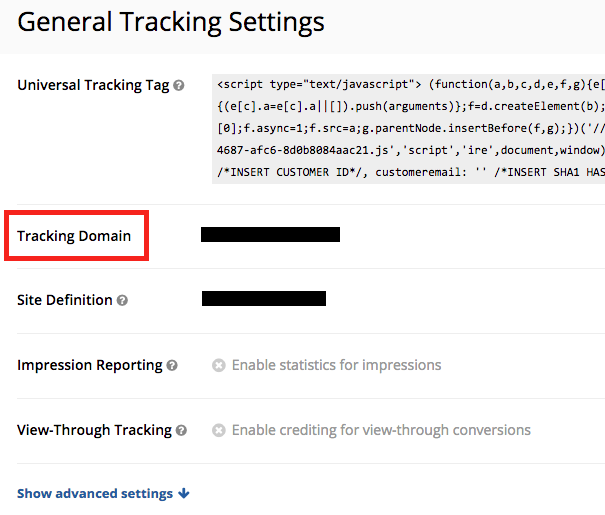The width and height of the screenshot is (605, 515).
Task: Click the View-Through Tracking label
Action: 94,430
